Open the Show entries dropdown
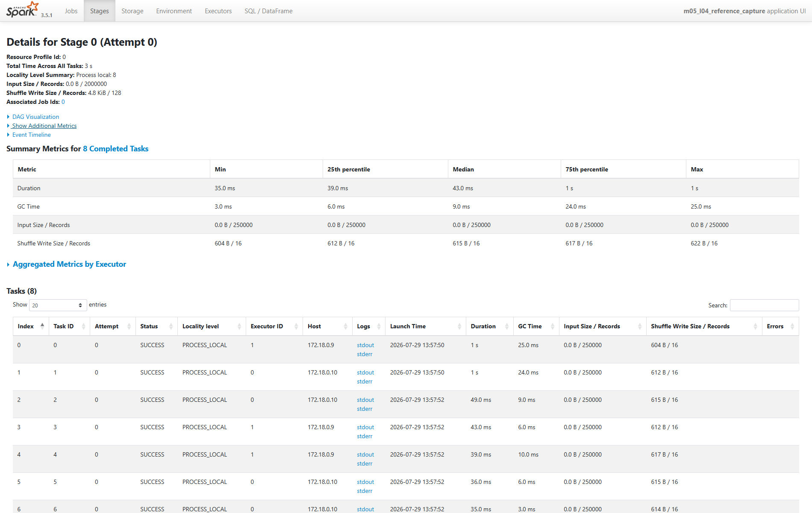Screen dimensions: 812x513 click(x=58, y=305)
